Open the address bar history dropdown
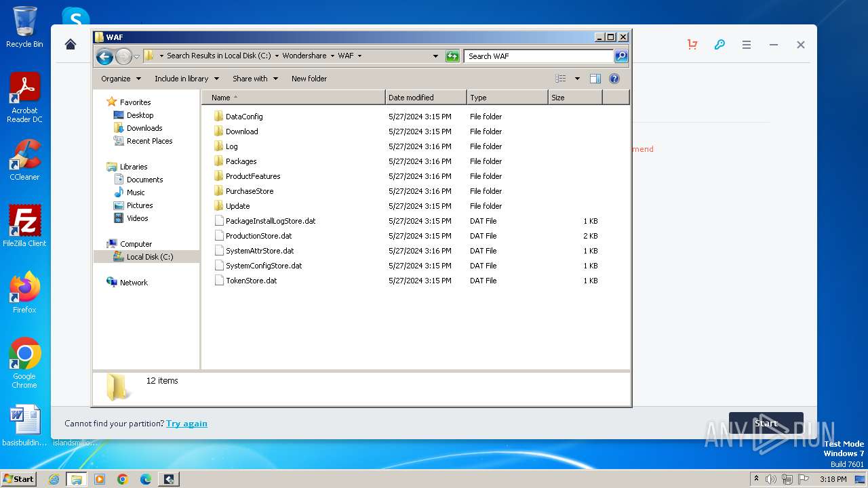This screenshot has width=868, height=488. (435, 56)
